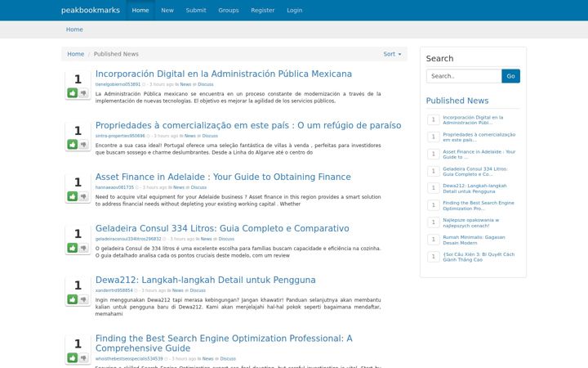This screenshot has height=368, width=588.
Task: Upvote the Asset Finance in Adelaide article
Action: click(x=73, y=196)
